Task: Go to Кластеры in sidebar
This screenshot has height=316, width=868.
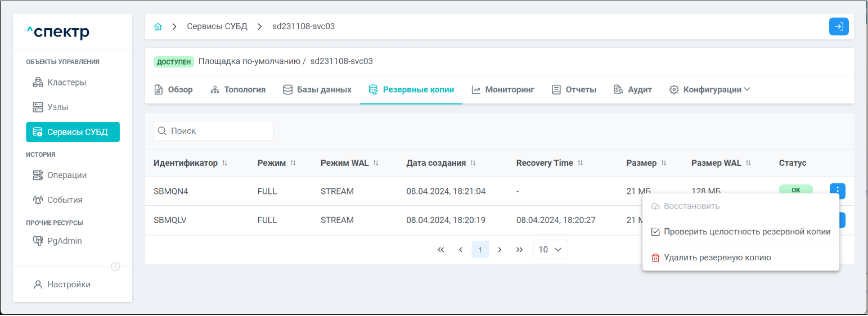Action: [x=66, y=82]
